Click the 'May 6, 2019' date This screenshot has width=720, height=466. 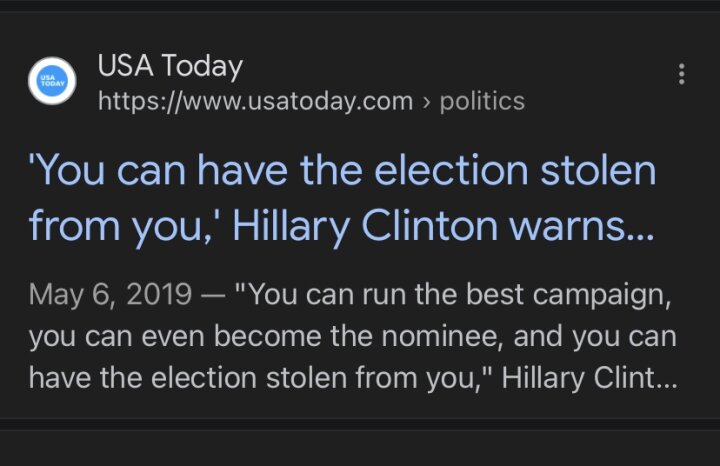tap(110, 294)
